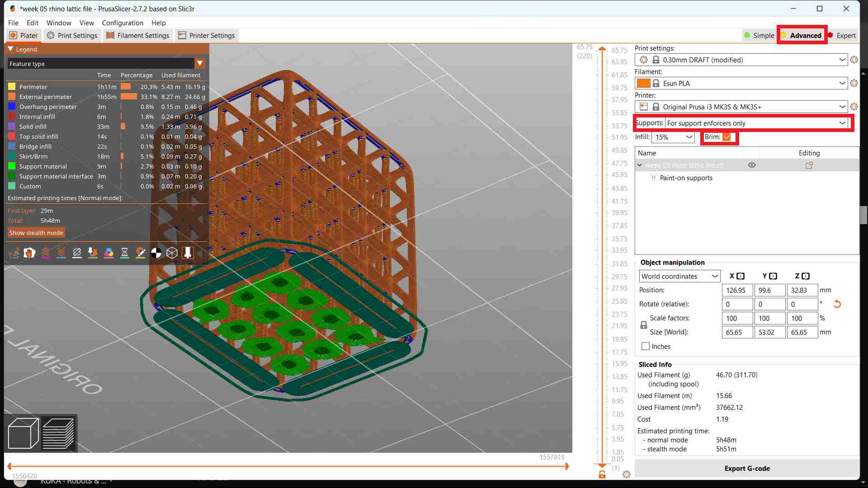Open the Filament Settings tab
This screenshot has width=868, height=488.
coord(137,35)
